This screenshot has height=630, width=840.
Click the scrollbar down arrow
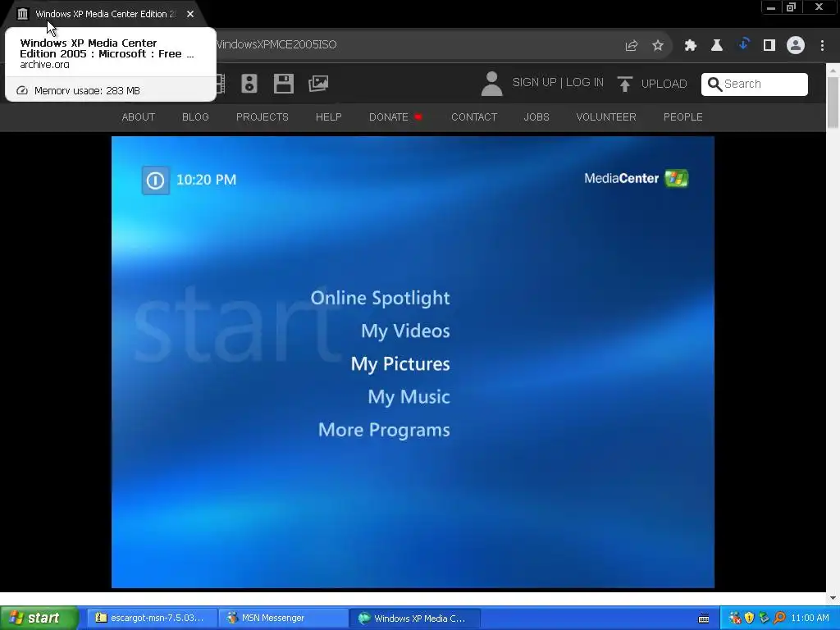pos(833,598)
